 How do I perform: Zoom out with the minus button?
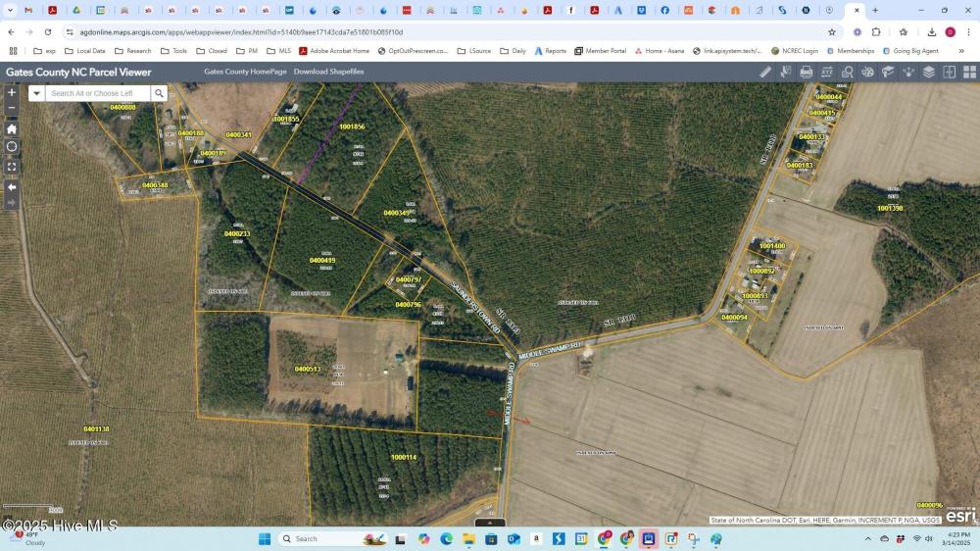click(12, 108)
